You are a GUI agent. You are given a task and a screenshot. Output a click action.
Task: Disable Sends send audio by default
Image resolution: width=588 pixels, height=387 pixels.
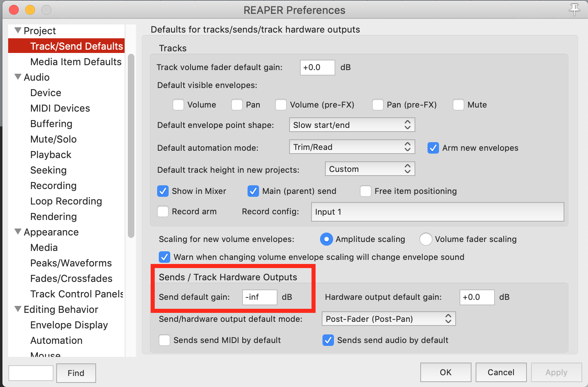pos(328,340)
